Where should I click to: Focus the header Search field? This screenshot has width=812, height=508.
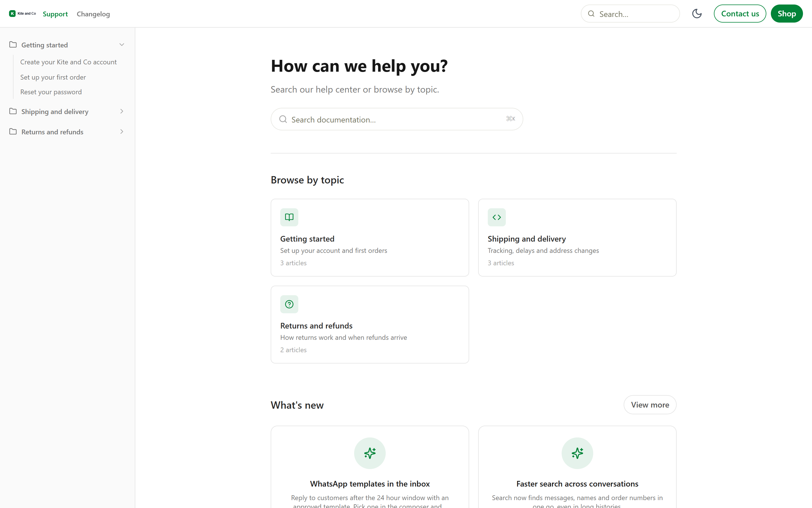click(630, 14)
